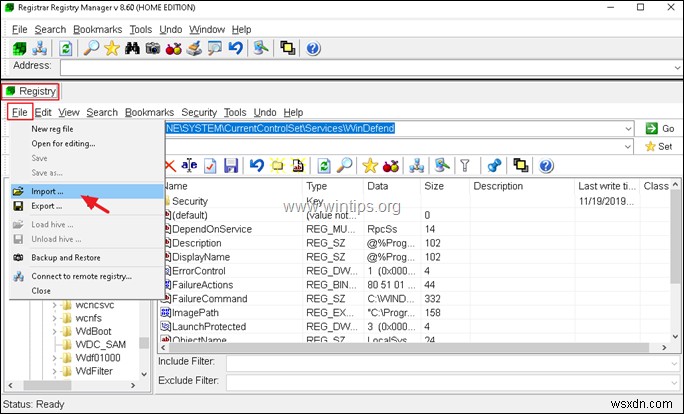Open the main Address dropdown arrow

click(x=677, y=68)
